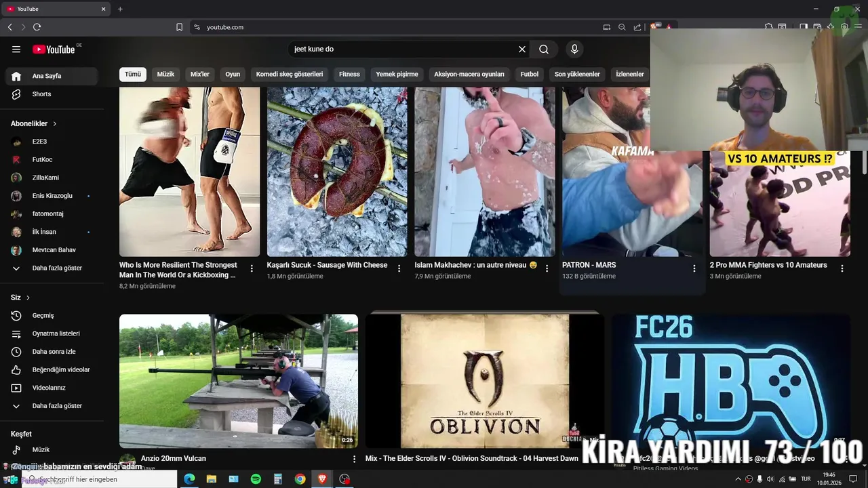Close the YouTube browser tab
Screen dimensions: 868x488
coord(104,9)
